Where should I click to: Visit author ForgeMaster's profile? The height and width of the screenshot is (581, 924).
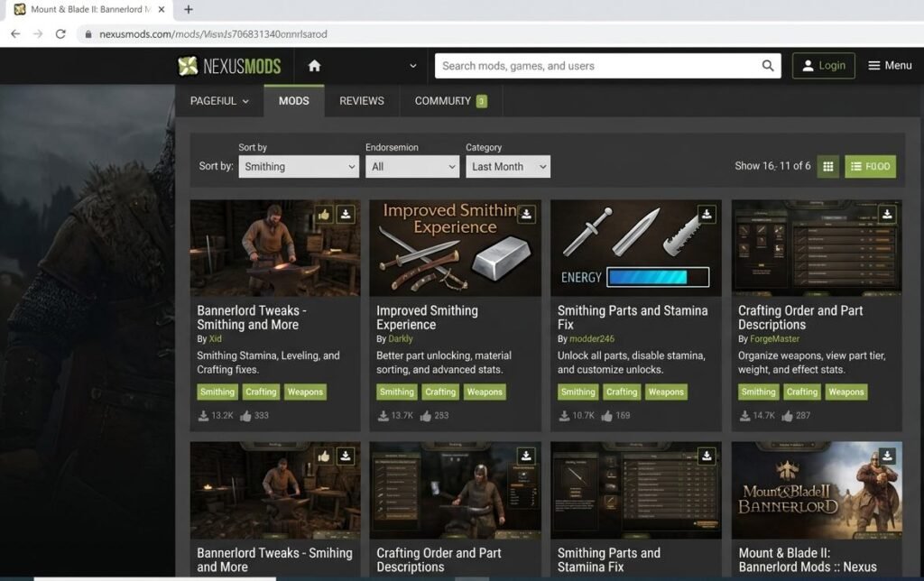[774, 339]
